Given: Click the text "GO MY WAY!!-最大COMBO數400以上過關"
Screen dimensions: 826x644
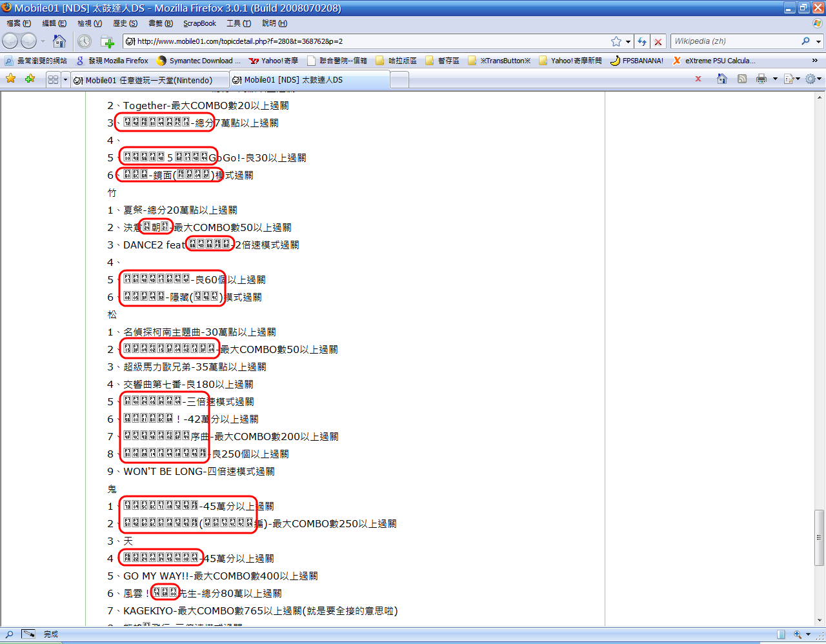Looking at the screenshot, I should (x=221, y=576).
